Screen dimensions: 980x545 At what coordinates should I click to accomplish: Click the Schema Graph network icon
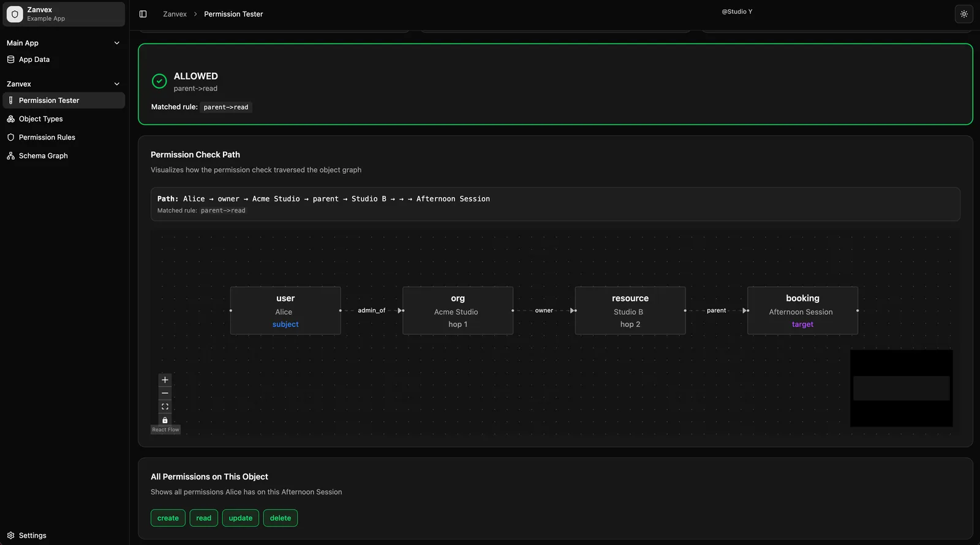[10, 156]
